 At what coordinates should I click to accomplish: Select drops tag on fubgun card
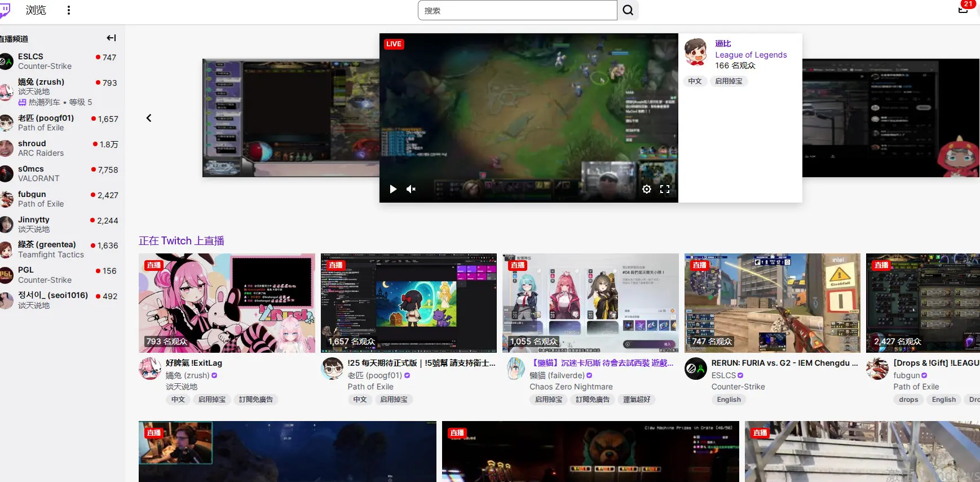pyautogui.click(x=908, y=400)
